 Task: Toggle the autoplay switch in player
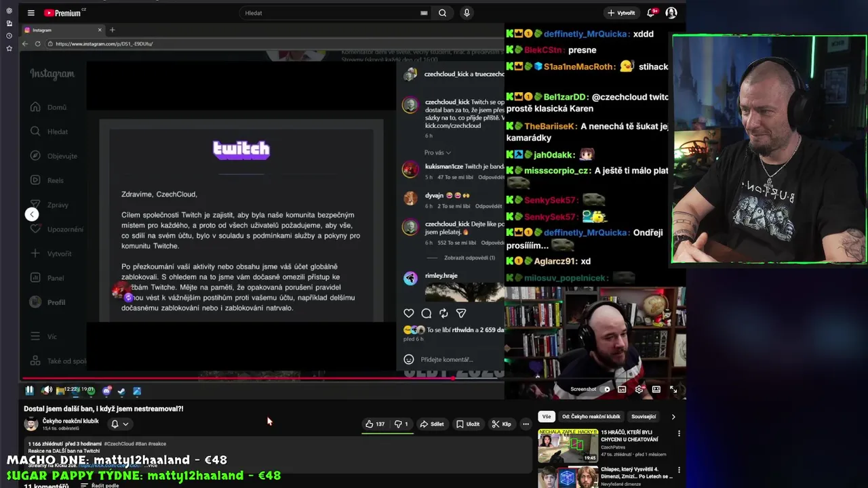tap(605, 390)
